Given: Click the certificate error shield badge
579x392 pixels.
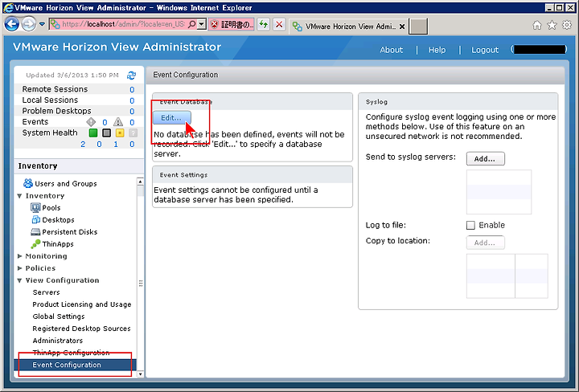Looking at the screenshot, I should (231, 24).
